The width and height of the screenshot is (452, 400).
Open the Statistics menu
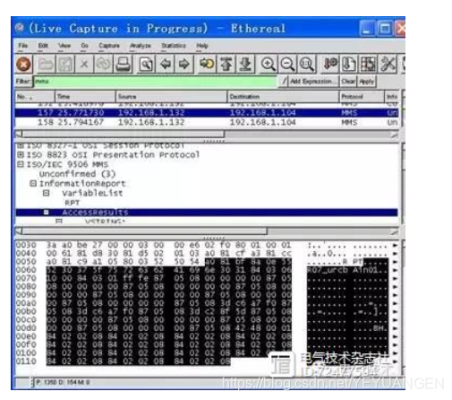click(173, 46)
